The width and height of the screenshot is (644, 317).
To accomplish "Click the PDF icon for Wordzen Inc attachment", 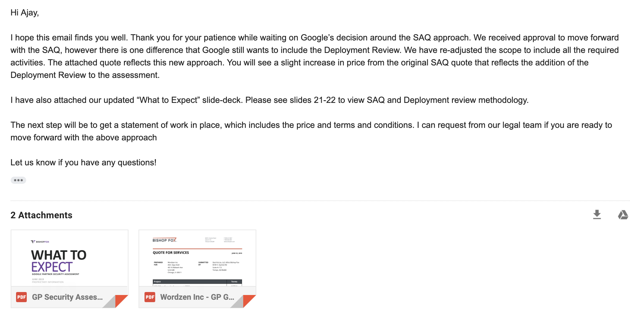I will (x=150, y=297).
